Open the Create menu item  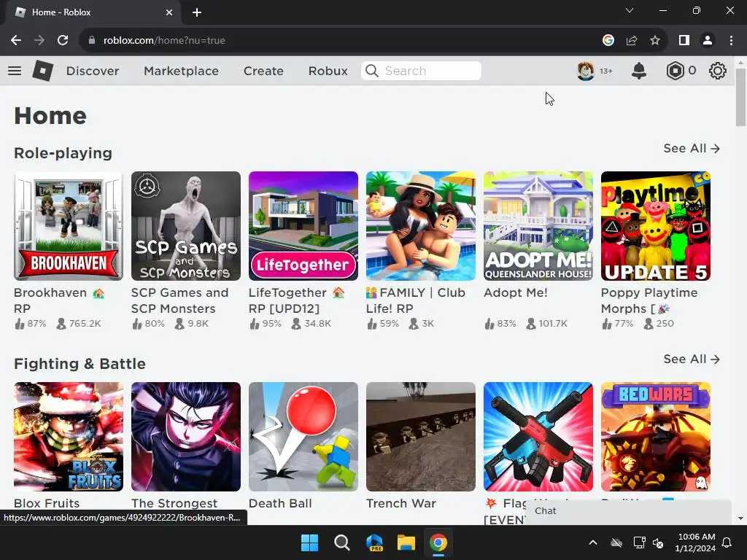(x=263, y=71)
